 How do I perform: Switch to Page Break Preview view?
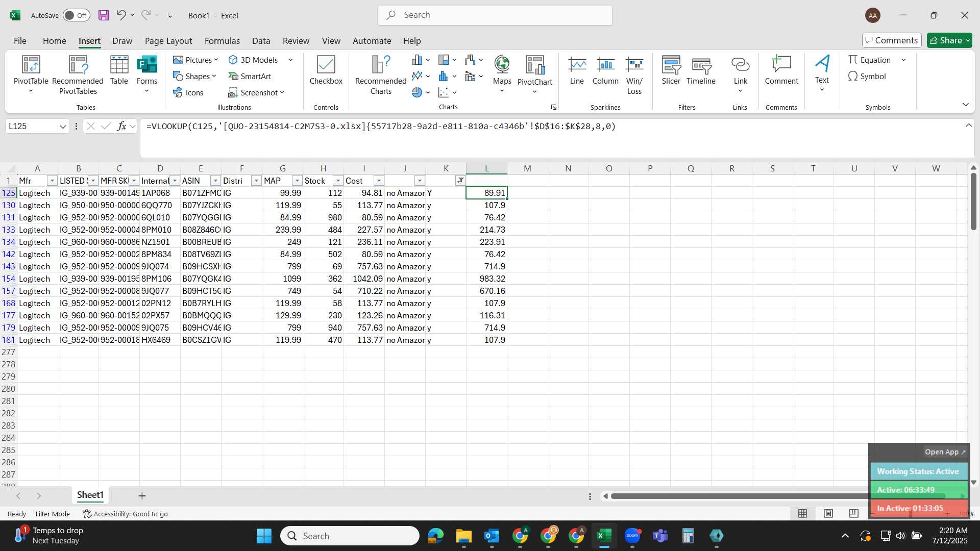[x=853, y=513]
